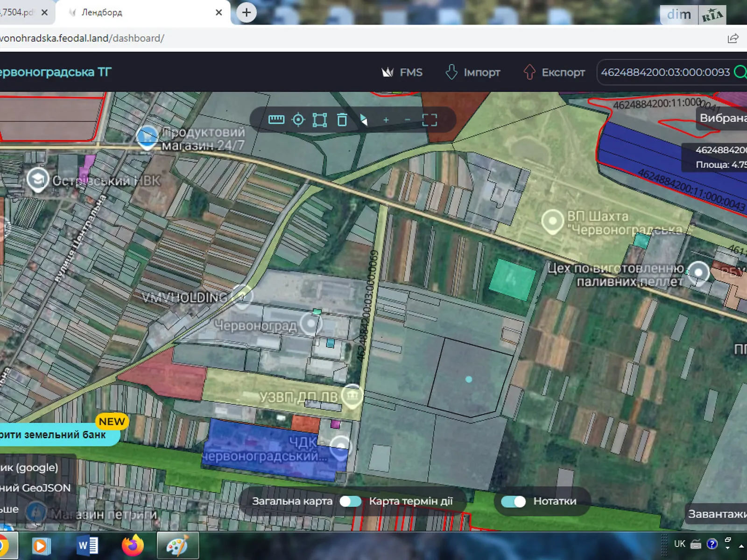747x560 pixels.
Task: Activate the polygon draw tool
Action: click(320, 120)
